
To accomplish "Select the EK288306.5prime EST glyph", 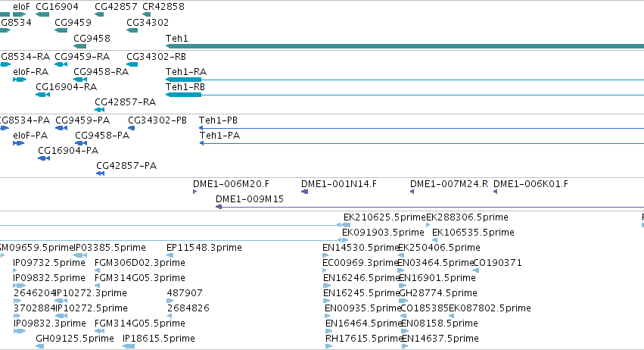I will [428, 225].
